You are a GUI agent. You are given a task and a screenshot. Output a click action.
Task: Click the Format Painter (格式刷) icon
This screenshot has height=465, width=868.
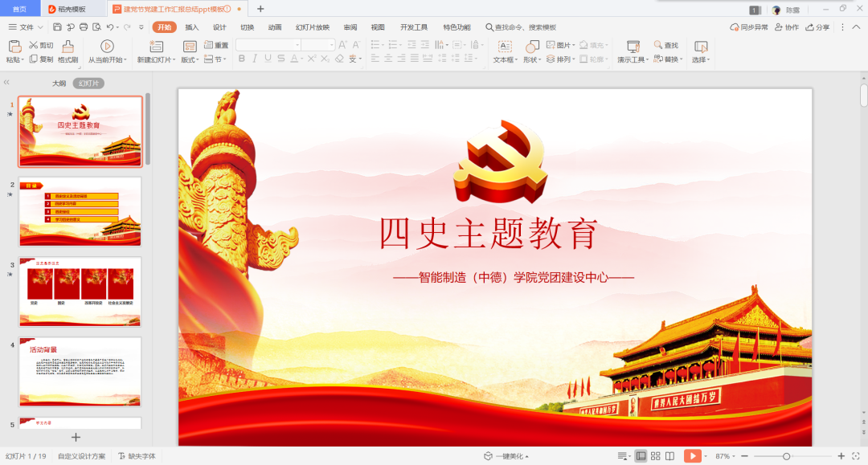(68, 47)
